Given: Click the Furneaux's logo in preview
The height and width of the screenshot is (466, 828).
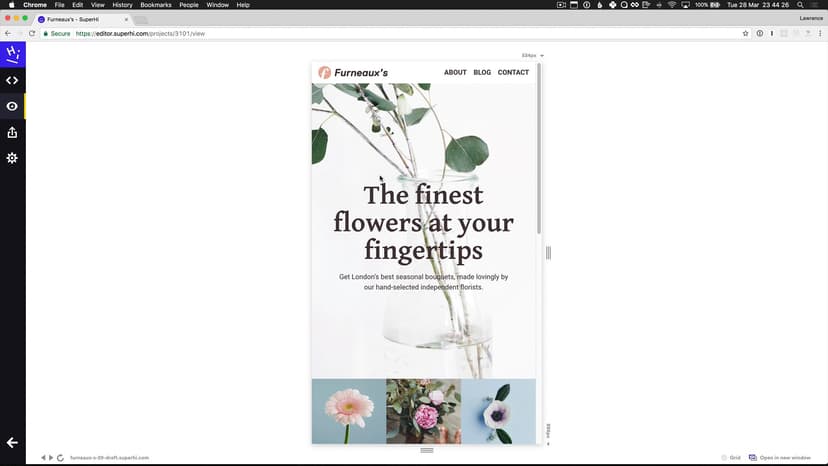Looking at the screenshot, I should coord(353,72).
